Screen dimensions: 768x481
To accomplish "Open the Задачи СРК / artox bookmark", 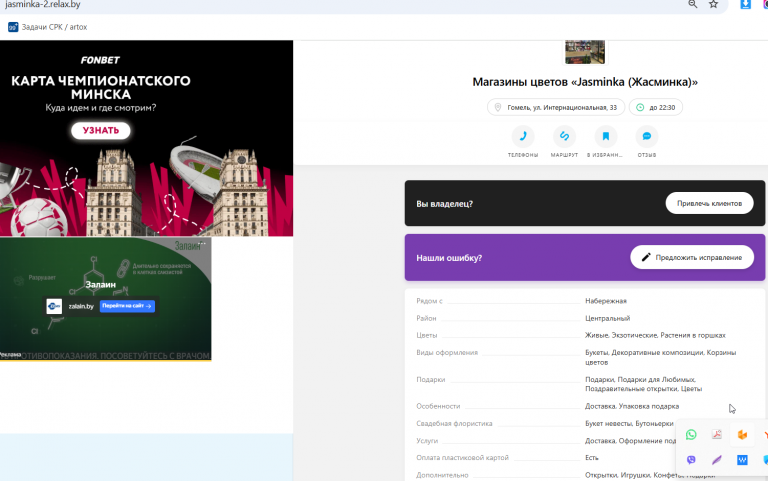I will pyautogui.click(x=48, y=27).
